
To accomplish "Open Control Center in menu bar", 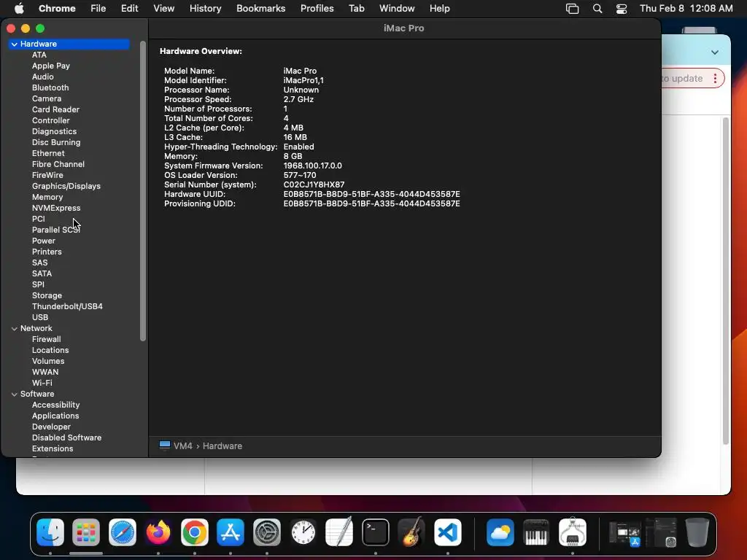I will pos(622,9).
